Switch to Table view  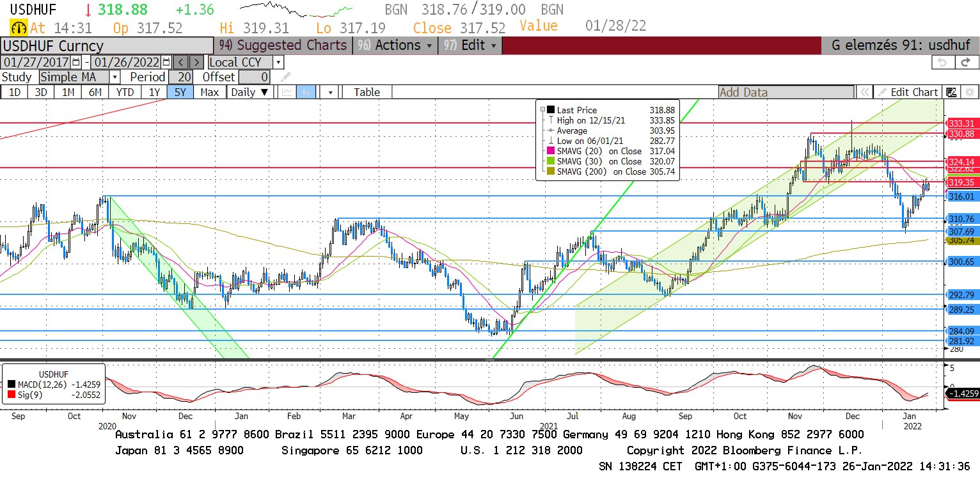click(367, 92)
